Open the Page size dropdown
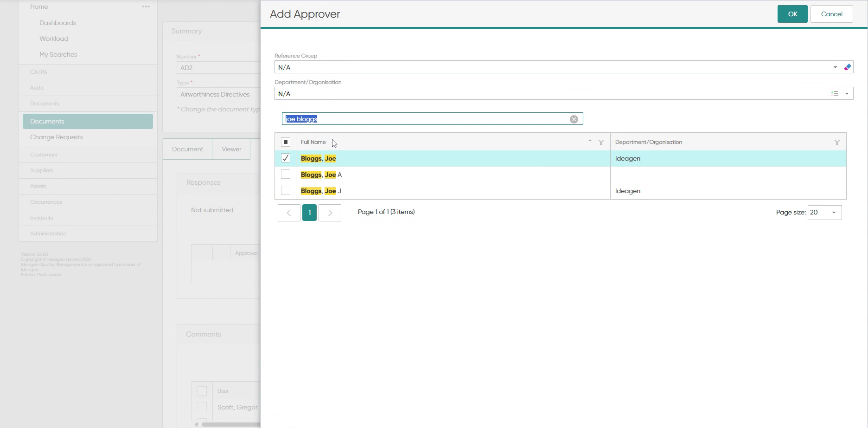The width and height of the screenshot is (868, 428). [834, 213]
